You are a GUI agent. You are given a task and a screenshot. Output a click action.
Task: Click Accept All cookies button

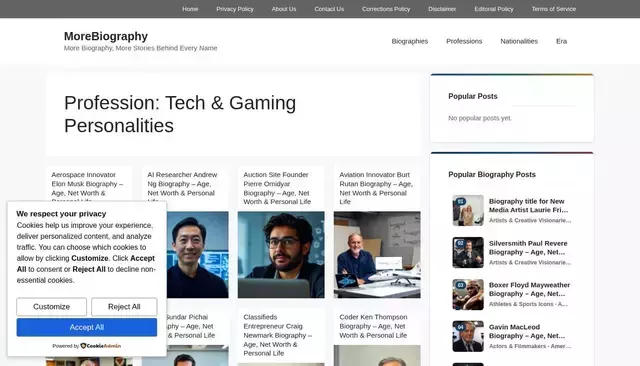pyautogui.click(x=87, y=327)
